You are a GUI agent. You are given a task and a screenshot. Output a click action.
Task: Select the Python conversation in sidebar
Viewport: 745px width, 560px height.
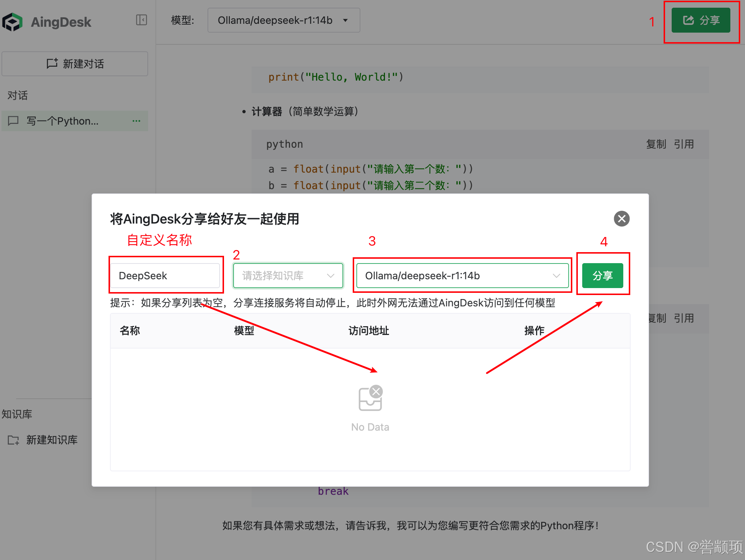coord(62,121)
